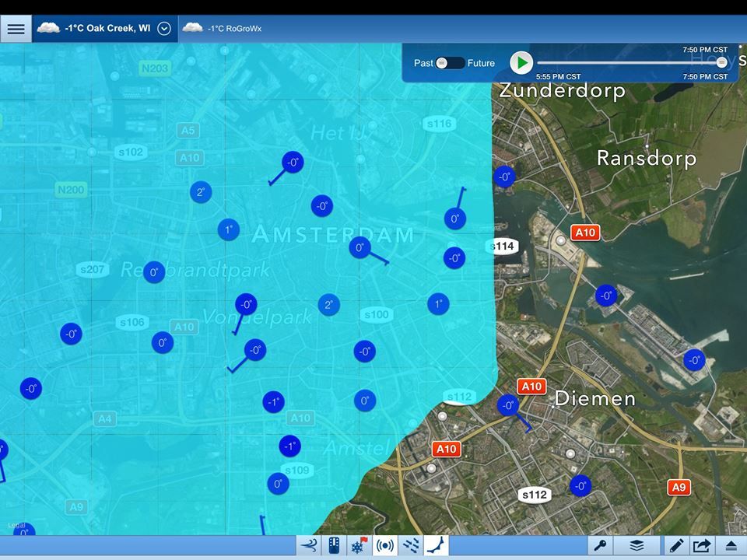The height and width of the screenshot is (560, 747).
Task: Tap the s109 road shield
Action: [x=297, y=471]
